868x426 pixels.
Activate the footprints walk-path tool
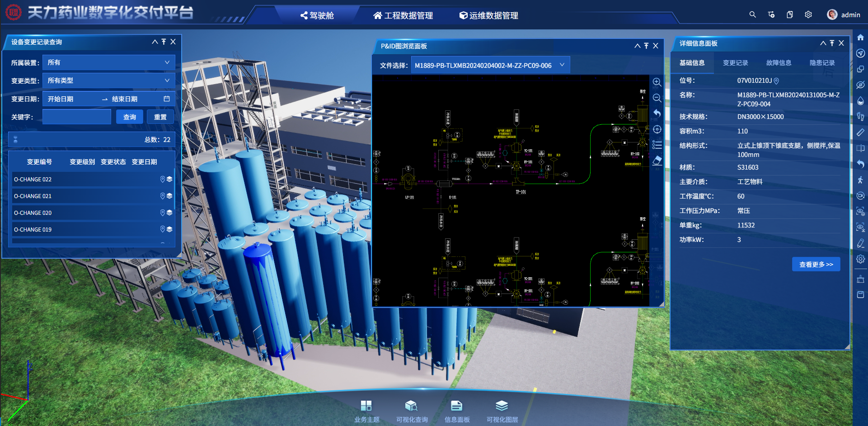[x=860, y=117]
